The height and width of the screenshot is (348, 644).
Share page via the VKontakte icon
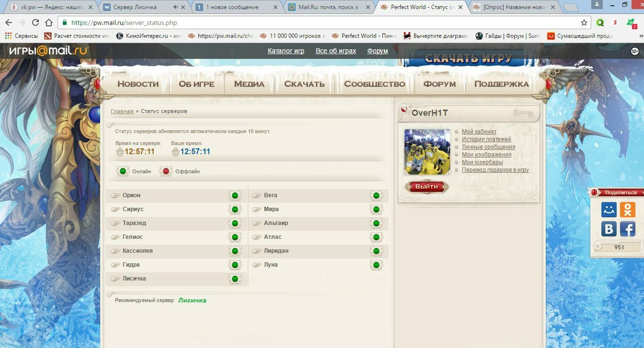[x=609, y=229]
